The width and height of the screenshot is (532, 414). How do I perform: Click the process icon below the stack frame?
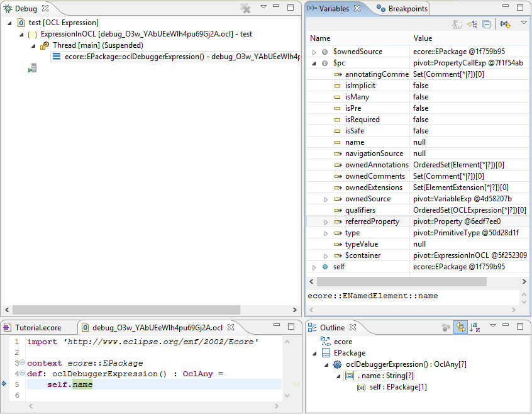pyautogui.click(x=33, y=68)
